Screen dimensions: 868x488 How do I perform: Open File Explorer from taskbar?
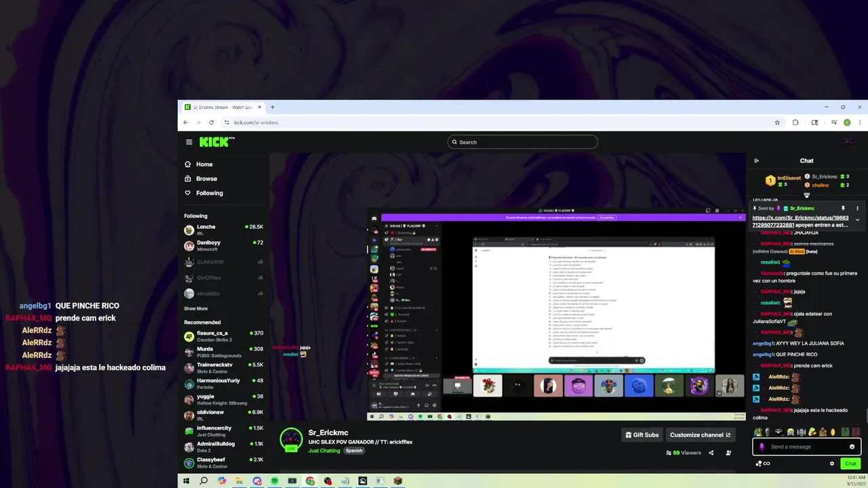click(239, 481)
